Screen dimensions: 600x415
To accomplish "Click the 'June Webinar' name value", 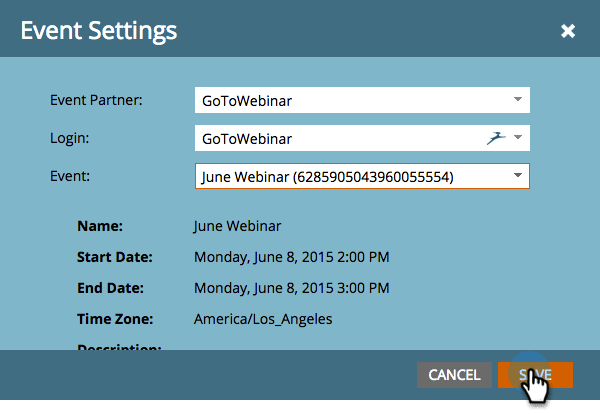I will coord(237,226).
